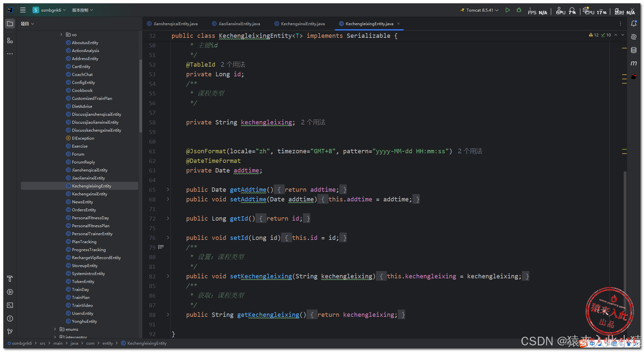Run Tomcat 8.5.41 configuration

click(508, 10)
